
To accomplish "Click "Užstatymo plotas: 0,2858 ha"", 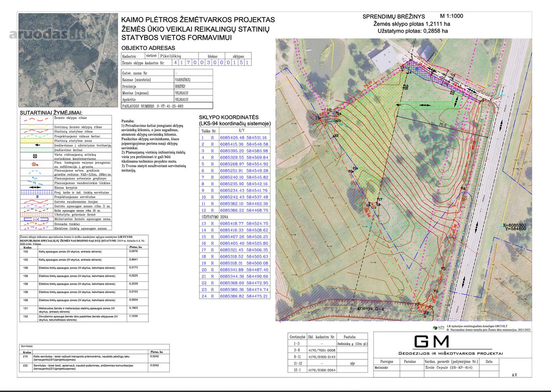I will pyautogui.click(x=412, y=31).
